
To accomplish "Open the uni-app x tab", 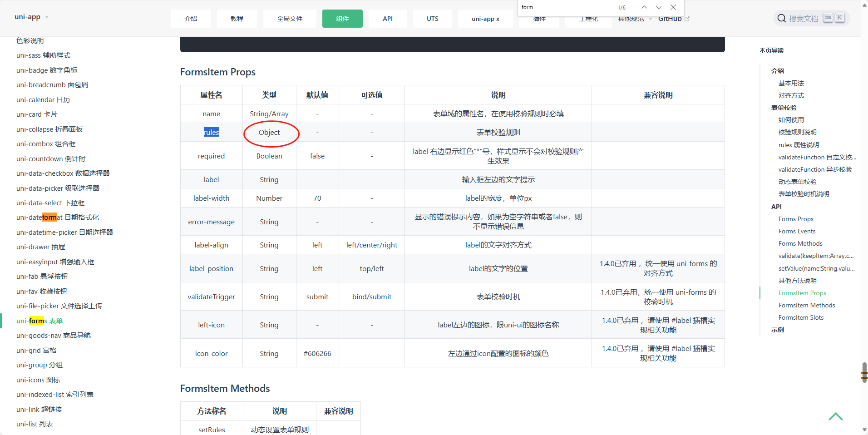I will point(485,19).
